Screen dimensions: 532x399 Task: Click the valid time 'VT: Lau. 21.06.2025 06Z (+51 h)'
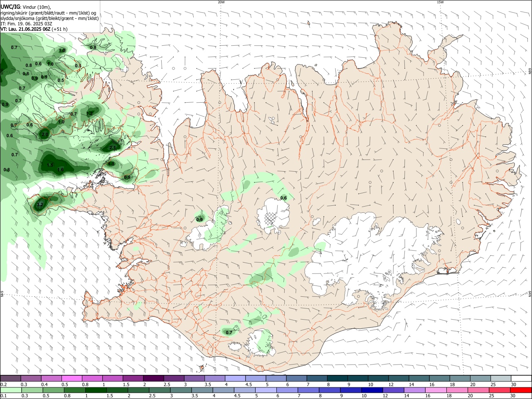tap(34, 29)
